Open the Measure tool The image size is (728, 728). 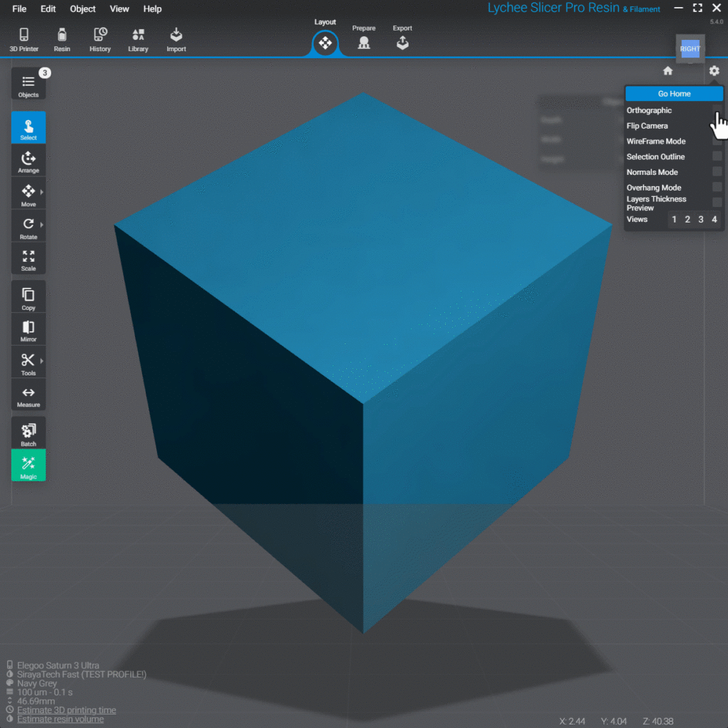click(x=28, y=396)
